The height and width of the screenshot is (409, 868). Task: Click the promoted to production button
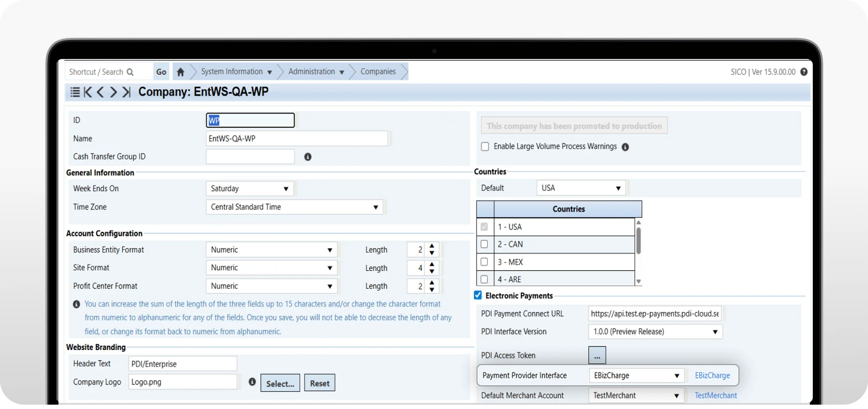coord(574,126)
